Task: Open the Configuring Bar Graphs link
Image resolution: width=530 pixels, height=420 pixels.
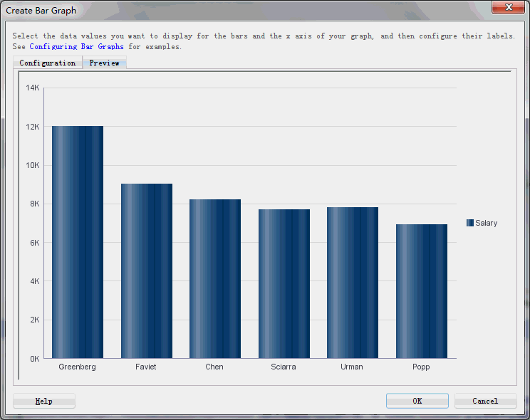Action: click(x=77, y=47)
